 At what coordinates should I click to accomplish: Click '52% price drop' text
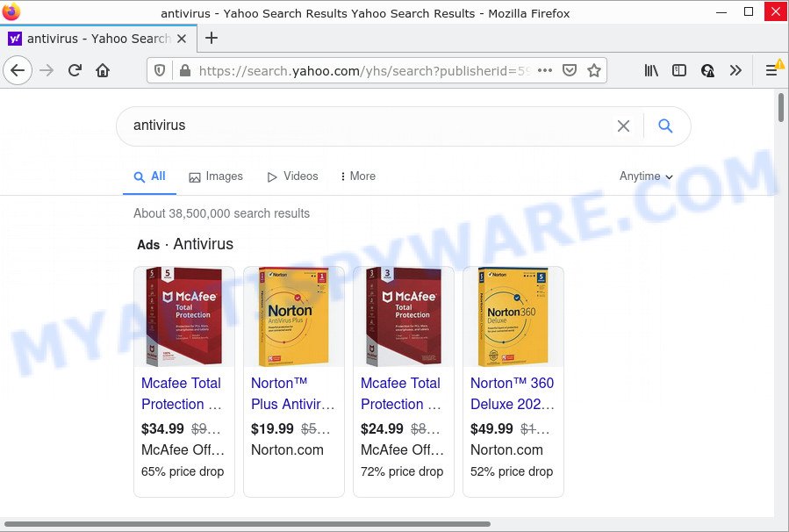point(512,471)
